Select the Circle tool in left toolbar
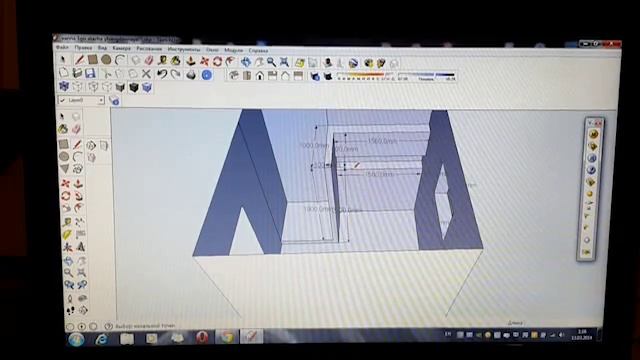This screenshot has width=640, height=360. click(64, 156)
